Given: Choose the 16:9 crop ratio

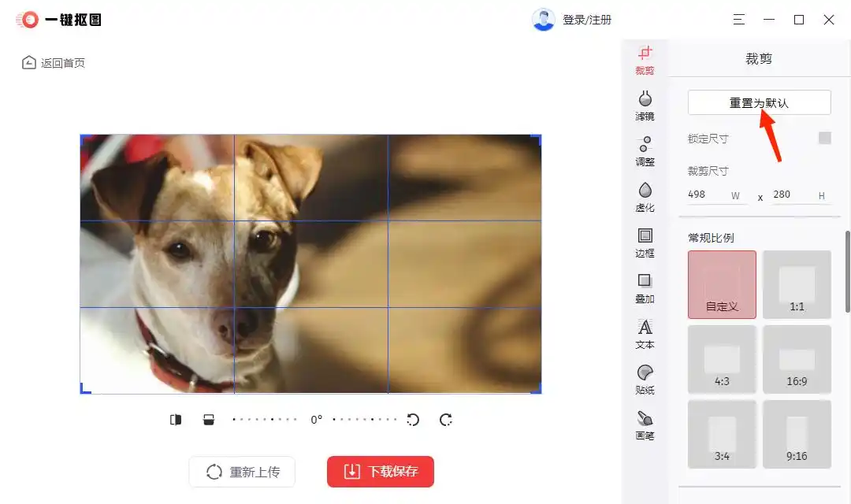Looking at the screenshot, I should [797, 359].
